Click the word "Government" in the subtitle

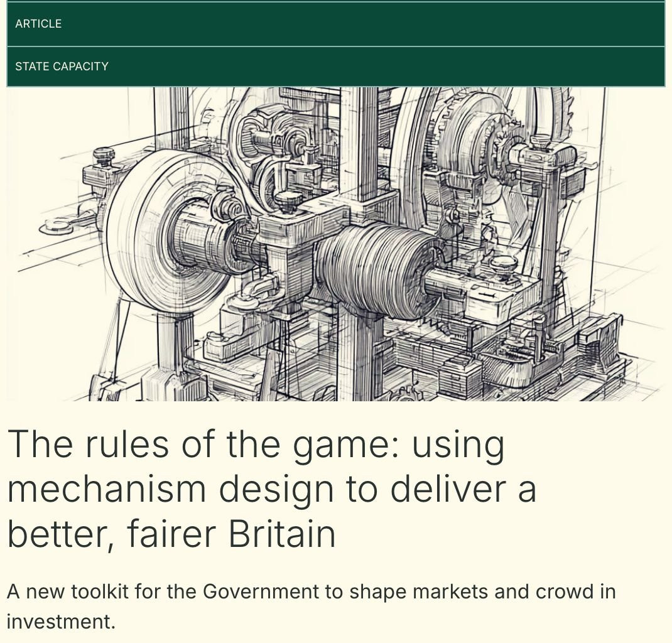[x=261, y=592]
